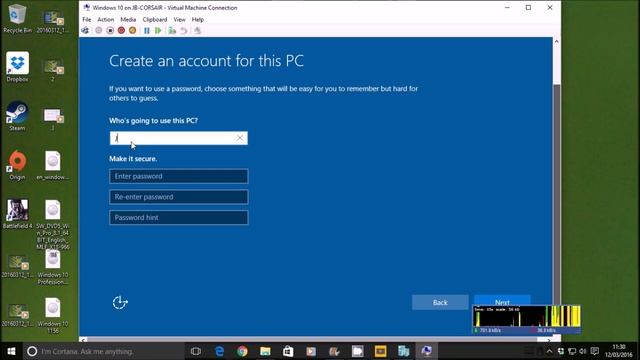Open File Explorer from the taskbar
The image size is (640, 360).
coord(265,351)
